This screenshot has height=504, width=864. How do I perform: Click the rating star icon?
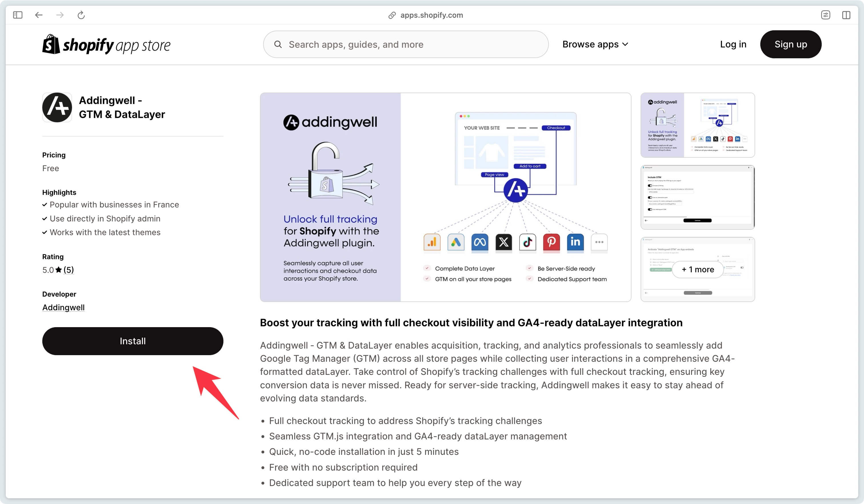pyautogui.click(x=59, y=270)
